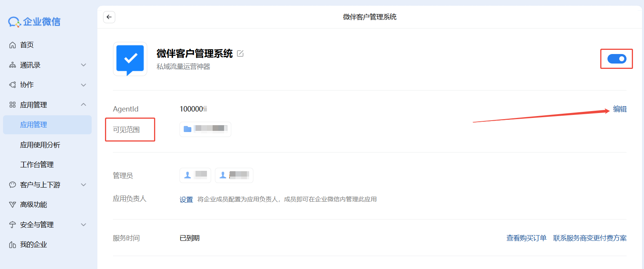Click the folder icon in 可见范围
The image size is (644, 269).
pos(188,129)
